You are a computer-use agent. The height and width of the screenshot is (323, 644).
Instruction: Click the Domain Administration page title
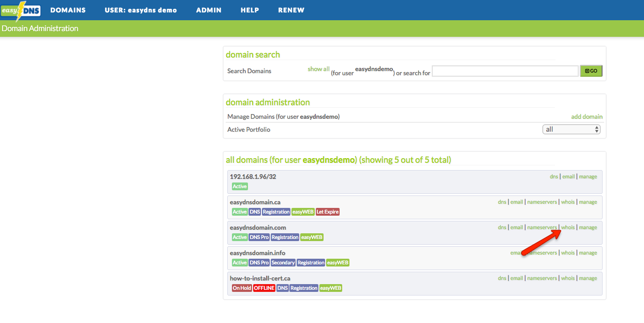pos(40,29)
